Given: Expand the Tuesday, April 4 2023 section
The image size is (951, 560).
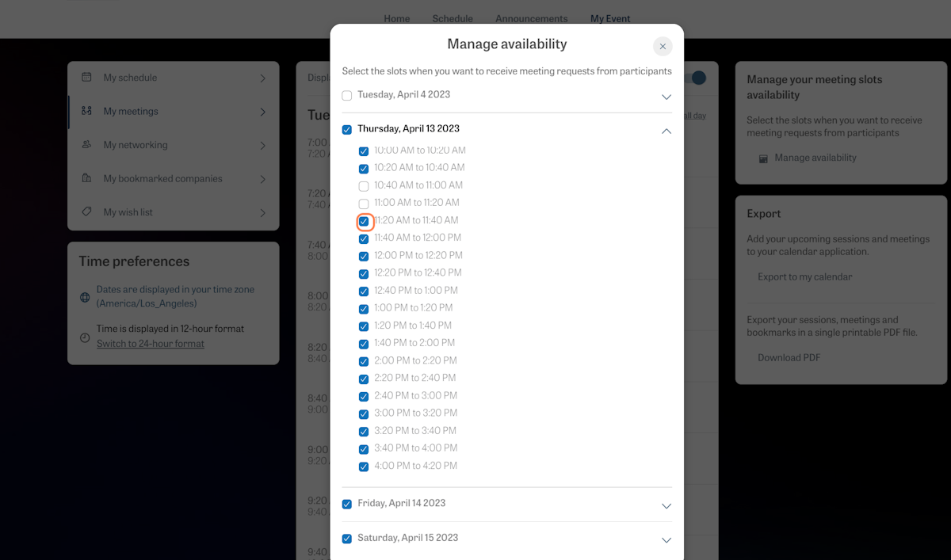Looking at the screenshot, I should 666,97.
